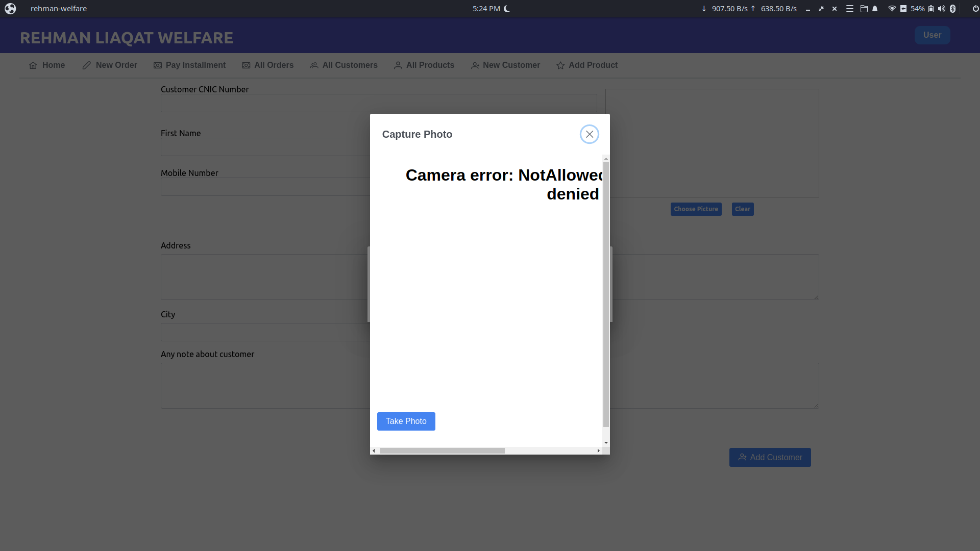Click the Add Customer button

pyautogui.click(x=770, y=457)
